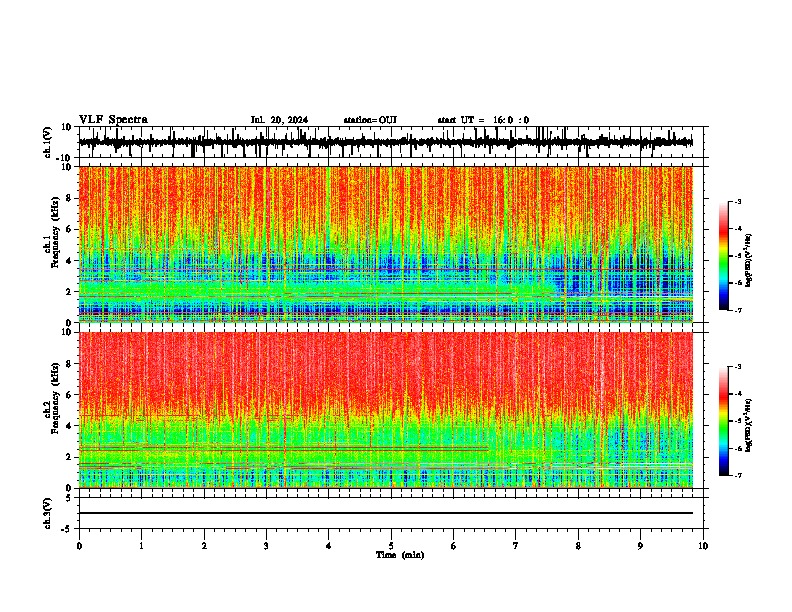Click the ch.2 spectrogram panel
This screenshot has width=792, height=612.
coord(386,410)
